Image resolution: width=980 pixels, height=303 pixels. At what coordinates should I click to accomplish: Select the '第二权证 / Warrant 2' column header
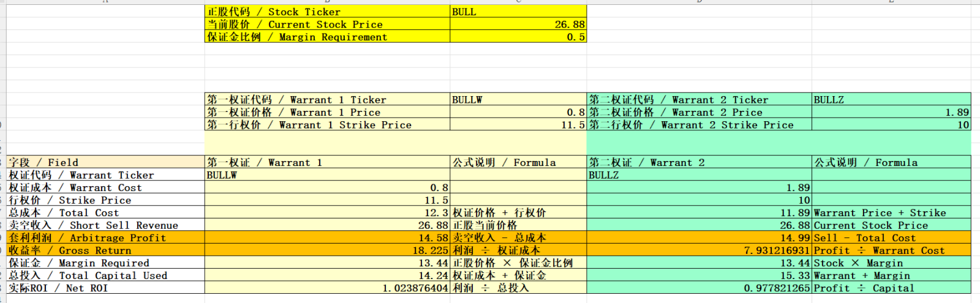699,162
